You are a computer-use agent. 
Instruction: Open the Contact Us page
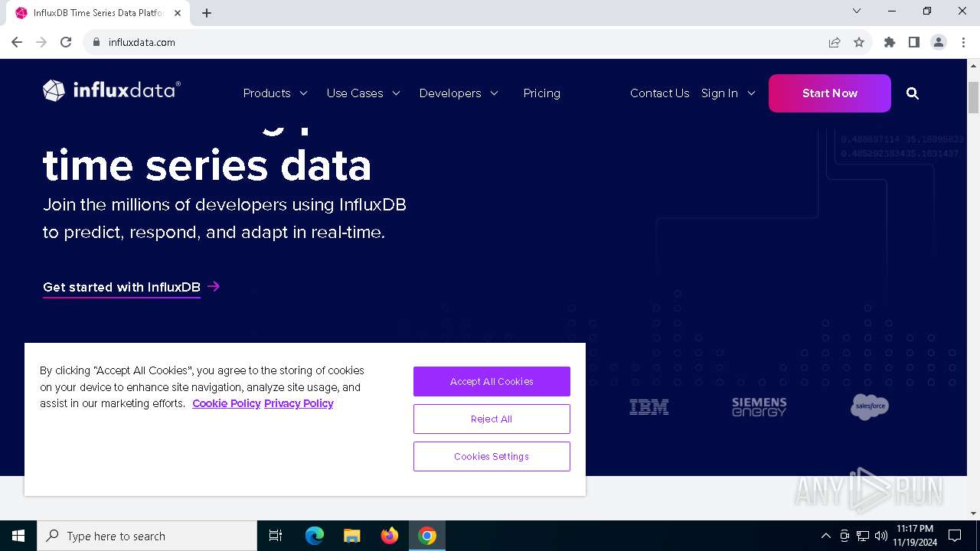(660, 93)
